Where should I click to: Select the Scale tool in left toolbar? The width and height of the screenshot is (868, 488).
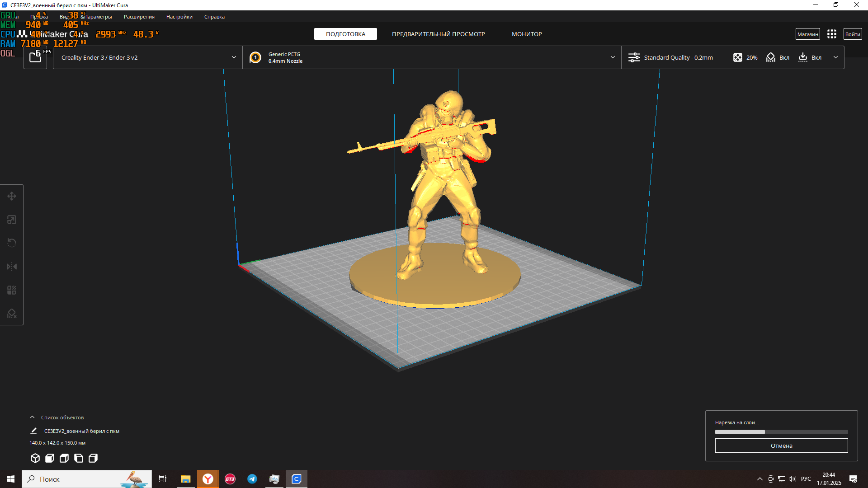(12, 220)
